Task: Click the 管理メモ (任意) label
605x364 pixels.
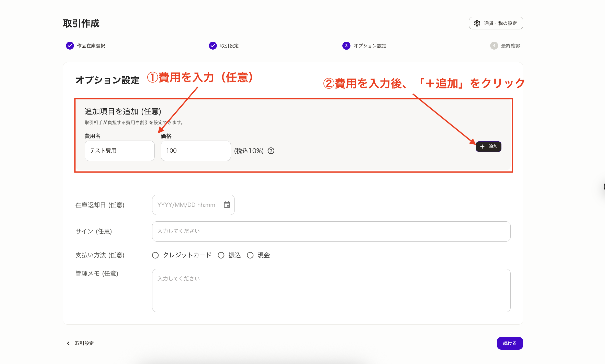Action: (97, 274)
